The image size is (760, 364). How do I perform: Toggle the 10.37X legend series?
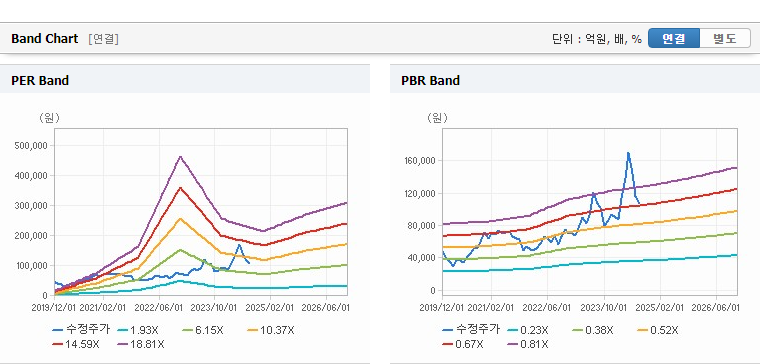pos(270,330)
